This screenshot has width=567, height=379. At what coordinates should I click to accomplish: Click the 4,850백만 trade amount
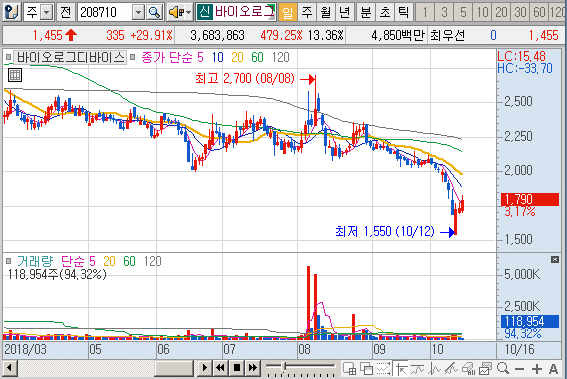(398, 35)
